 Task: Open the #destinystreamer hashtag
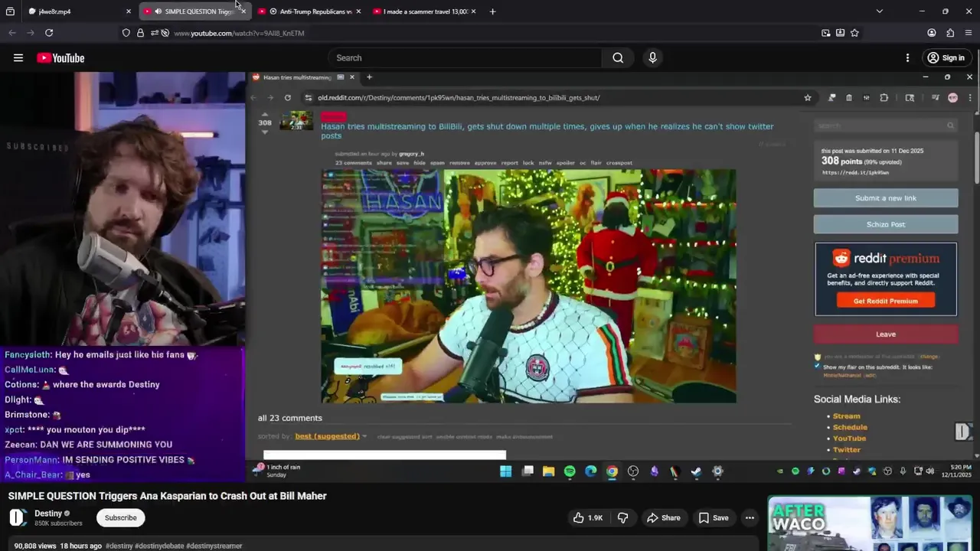(x=214, y=546)
